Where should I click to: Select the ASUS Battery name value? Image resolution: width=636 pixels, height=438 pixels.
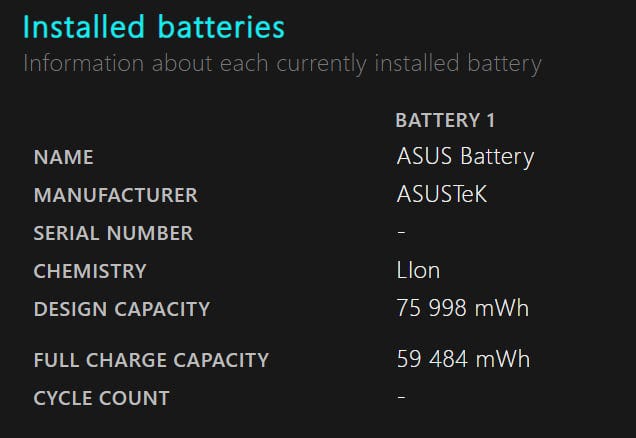465,157
